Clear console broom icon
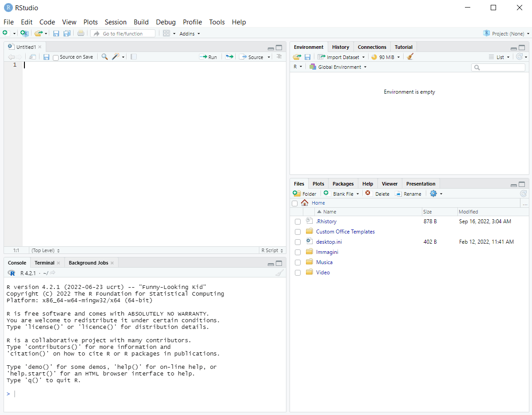532x415 pixels. pyautogui.click(x=279, y=273)
